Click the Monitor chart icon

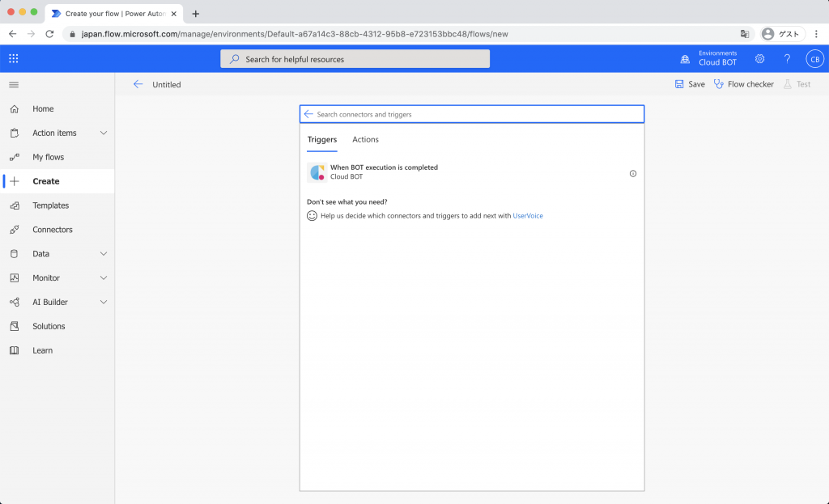(15, 277)
